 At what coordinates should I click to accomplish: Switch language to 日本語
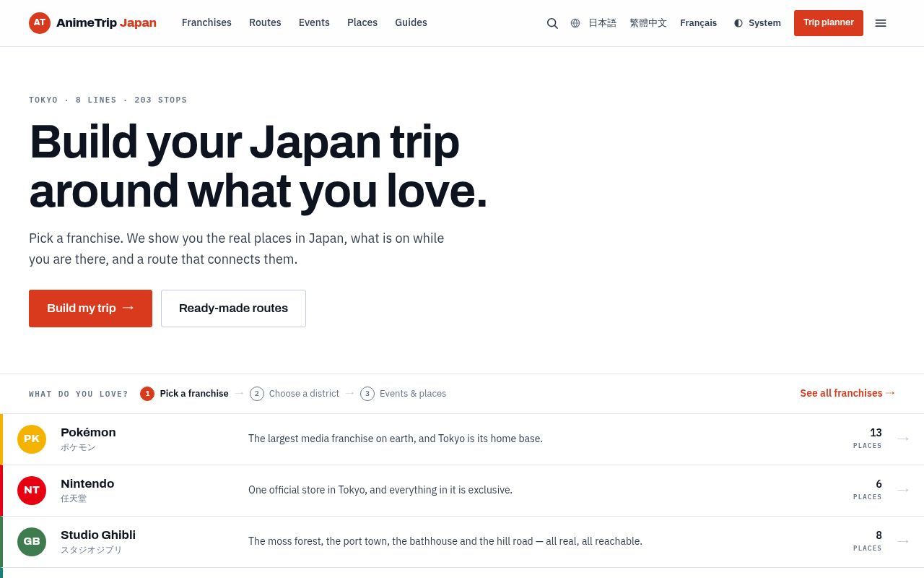click(602, 23)
